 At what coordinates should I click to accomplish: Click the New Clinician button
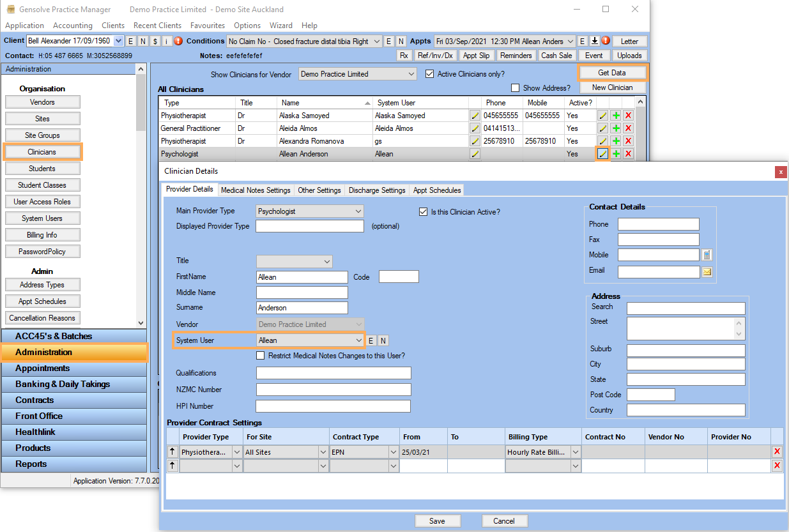[612, 87]
